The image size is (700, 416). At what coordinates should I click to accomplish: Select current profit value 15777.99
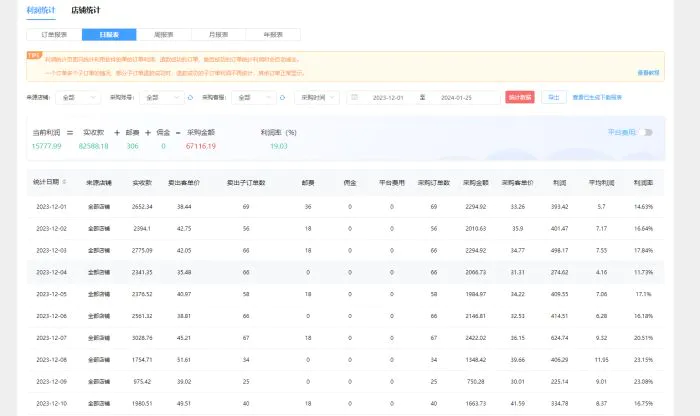[x=46, y=146]
